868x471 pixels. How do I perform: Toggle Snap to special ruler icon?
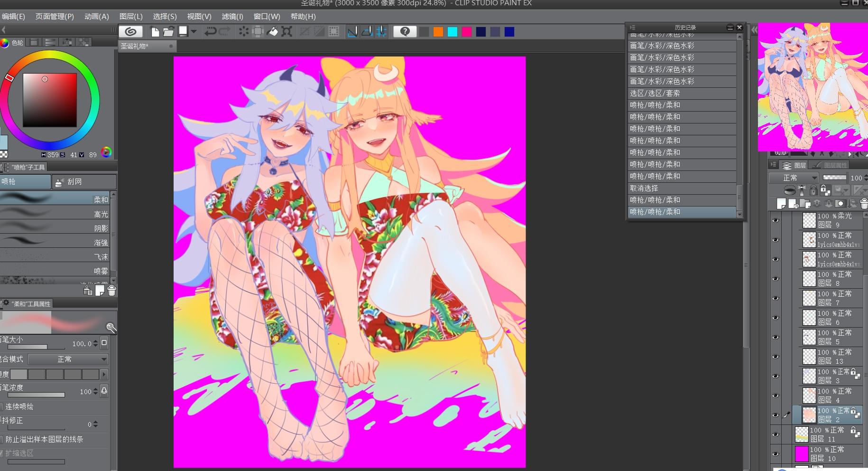tap(367, 32)
